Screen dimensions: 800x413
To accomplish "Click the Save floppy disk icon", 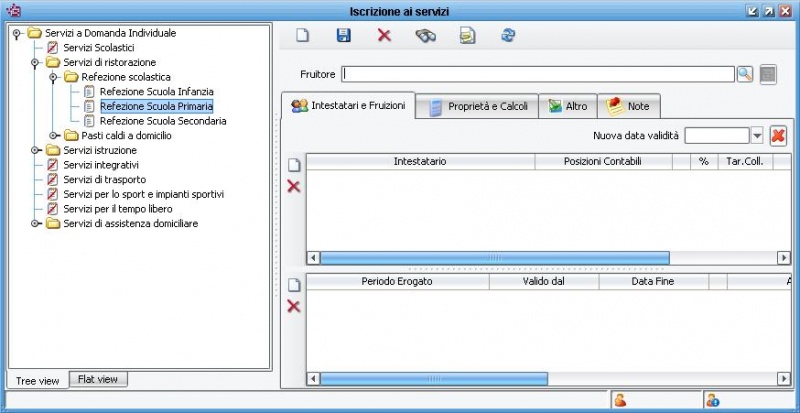I will 343,35.
